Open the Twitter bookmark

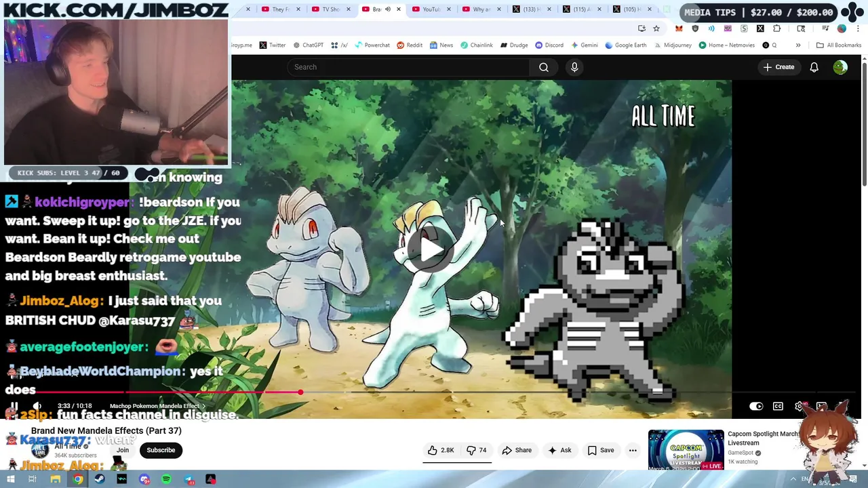click(x=272, y=45)
